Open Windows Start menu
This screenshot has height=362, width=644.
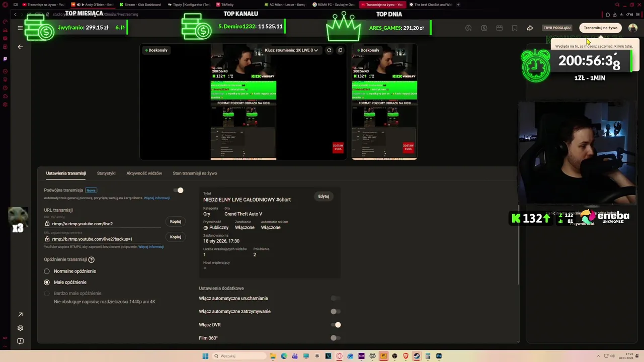[x=205, y=356]
